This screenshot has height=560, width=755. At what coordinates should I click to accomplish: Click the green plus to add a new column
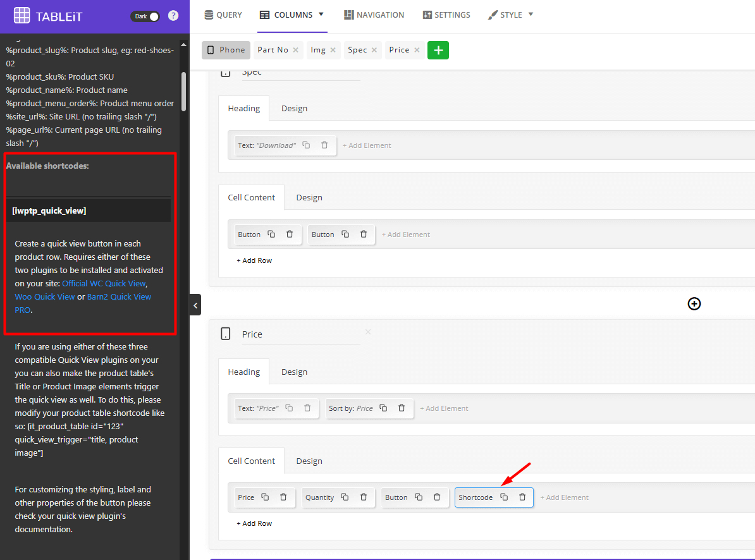pos(438,50)
